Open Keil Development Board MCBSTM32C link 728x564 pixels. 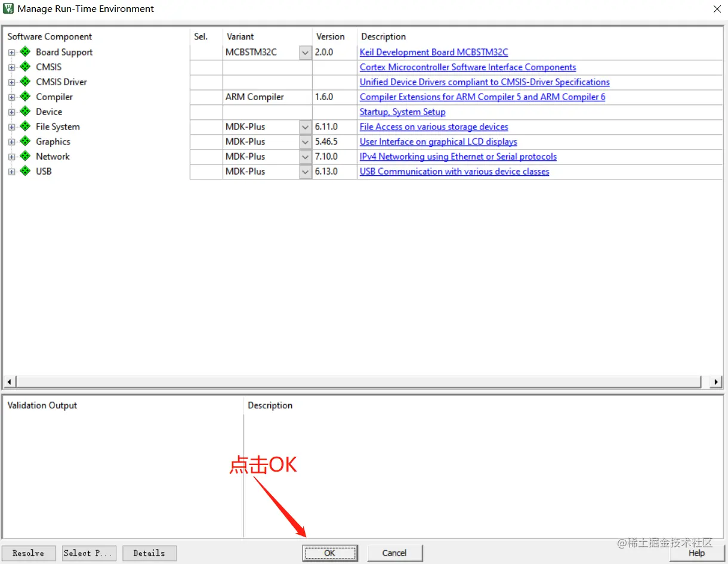coord(434,52)
